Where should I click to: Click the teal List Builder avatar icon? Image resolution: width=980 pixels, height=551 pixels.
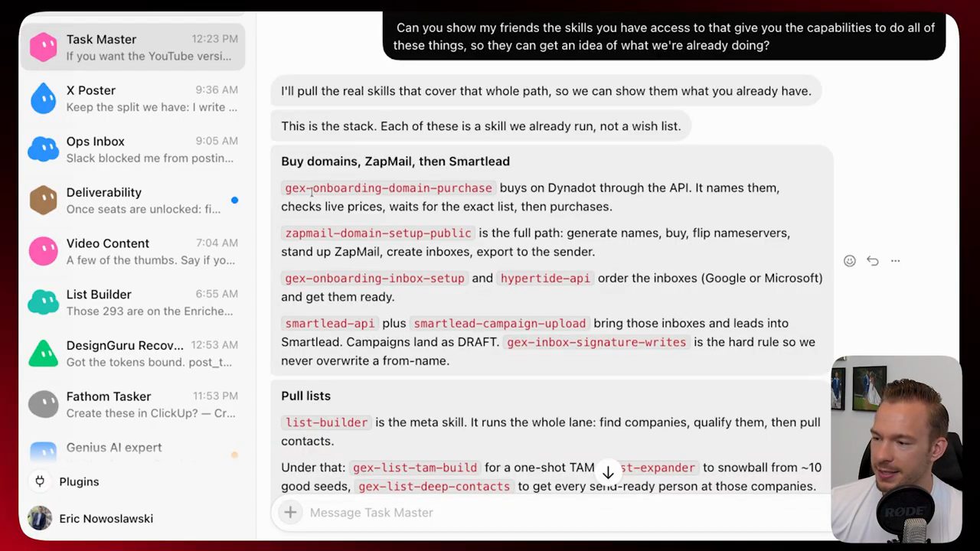pyautogui.click(x=43, y=303)
